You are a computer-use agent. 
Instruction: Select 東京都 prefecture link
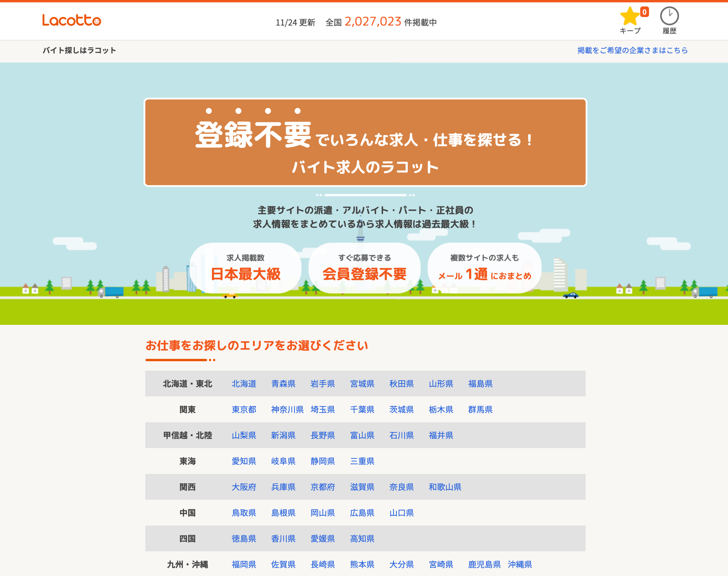(x=244, y=409)
